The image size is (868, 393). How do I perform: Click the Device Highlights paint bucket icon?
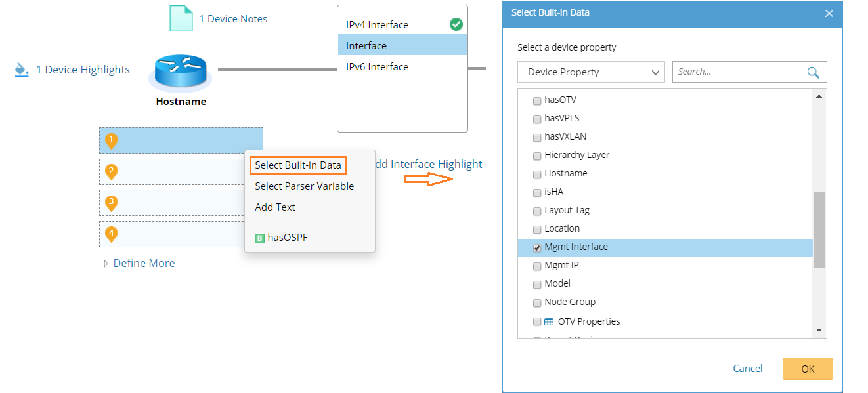pyautogui.click(x=22, y=70)
